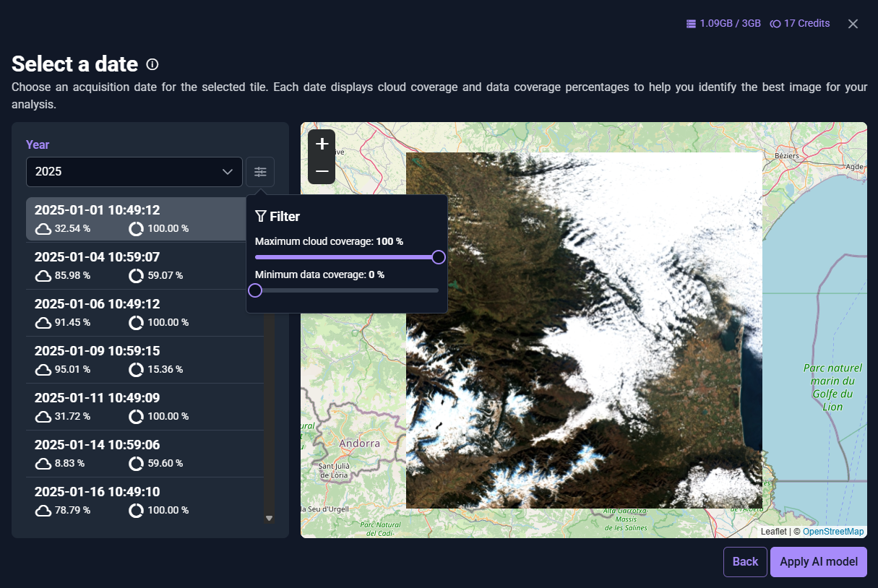The width and height of the screenshot is (878, 588).
Task: Click the Back button
Action: [x=745, y=561]
